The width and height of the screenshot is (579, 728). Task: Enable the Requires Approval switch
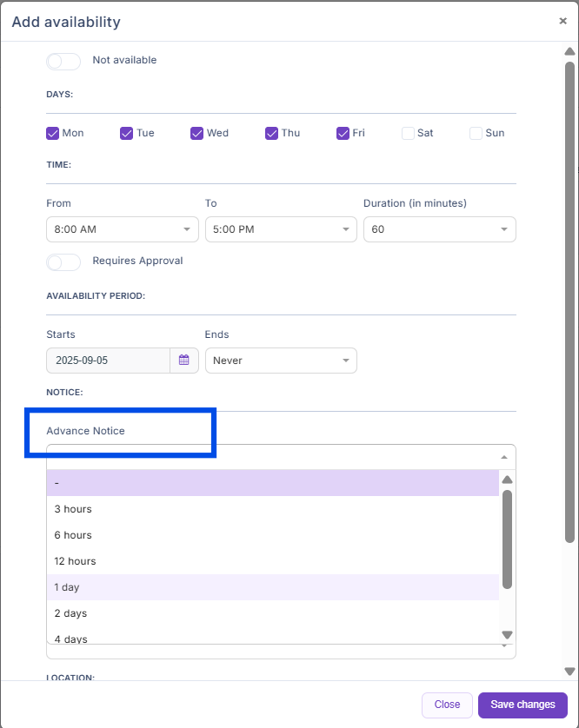pos(63,261)
